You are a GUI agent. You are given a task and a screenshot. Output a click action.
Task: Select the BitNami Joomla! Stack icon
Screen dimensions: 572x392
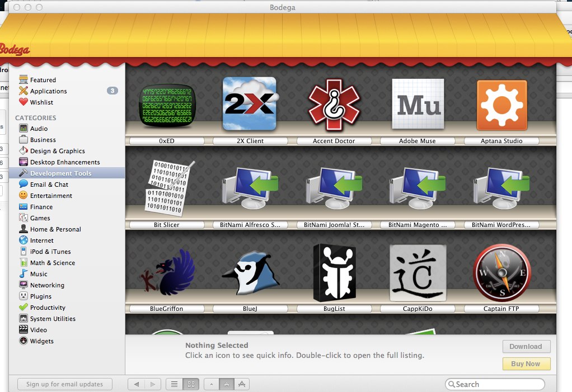click(334, 188)
